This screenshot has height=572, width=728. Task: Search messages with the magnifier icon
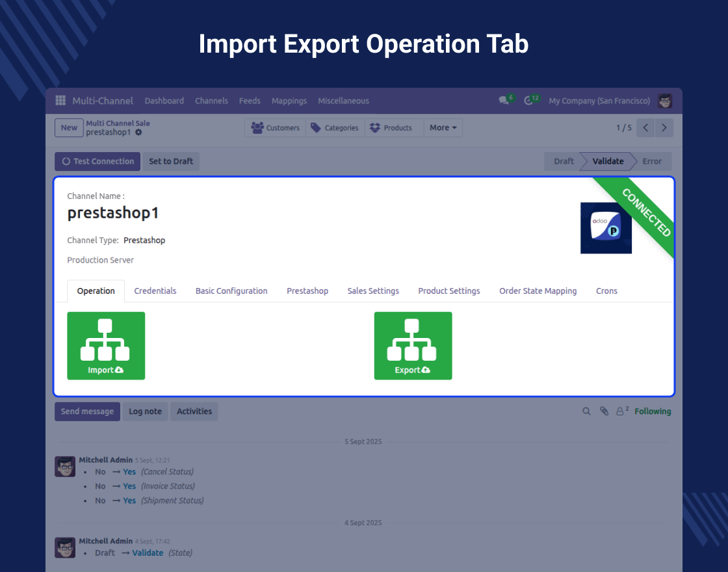(586, 411)
